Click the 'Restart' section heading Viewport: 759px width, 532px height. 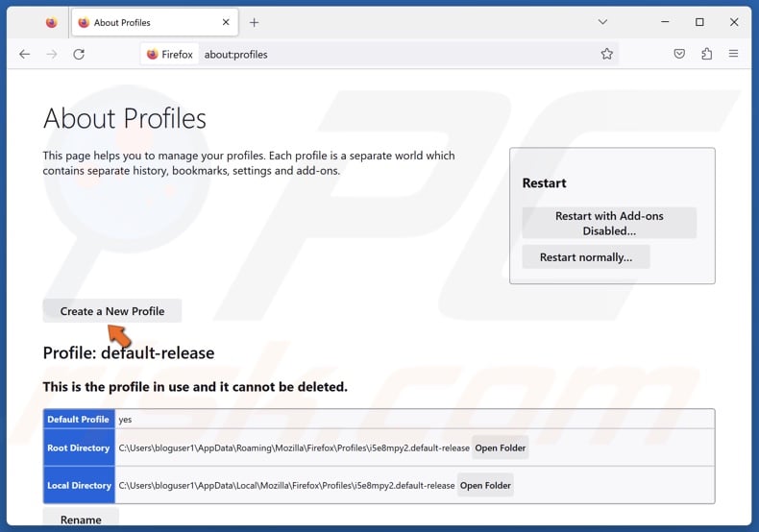(x=544, y=182)
